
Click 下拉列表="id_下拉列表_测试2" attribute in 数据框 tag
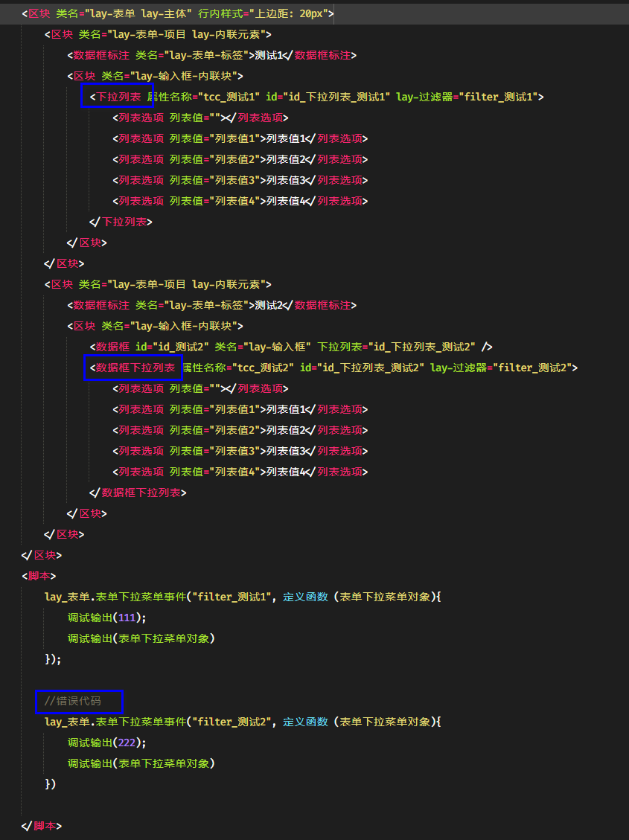point(396,347)
